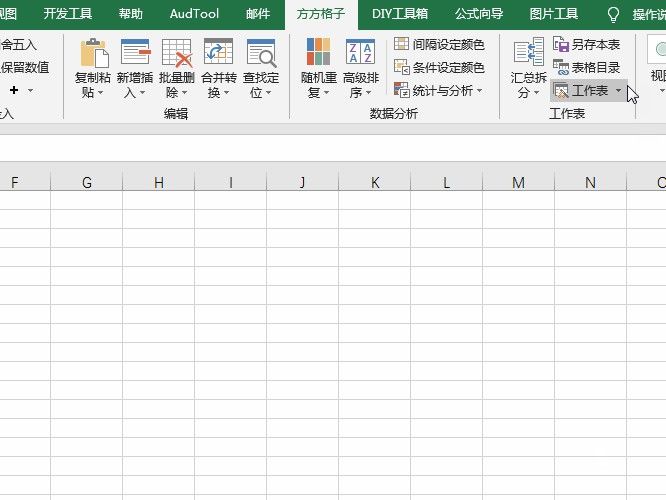Image resolution: width=666 pixels, height=500 pixels.
Task: Click the 复制粘贴 clipboard icon
Action: (x=94, y=53)
